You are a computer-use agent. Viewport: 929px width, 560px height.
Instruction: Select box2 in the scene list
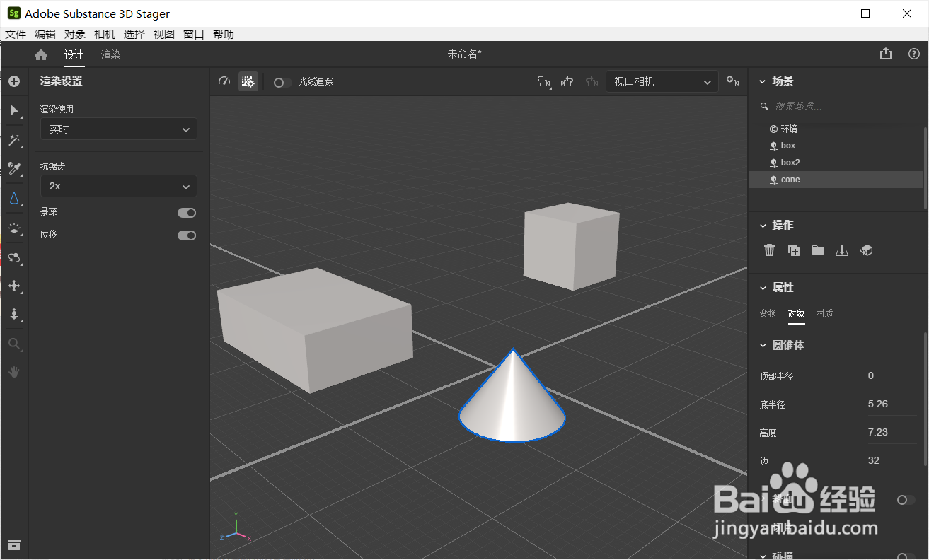[836, 163]
